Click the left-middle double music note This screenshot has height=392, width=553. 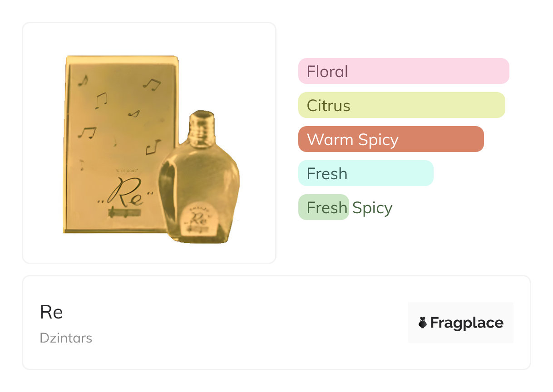[87, 132]
